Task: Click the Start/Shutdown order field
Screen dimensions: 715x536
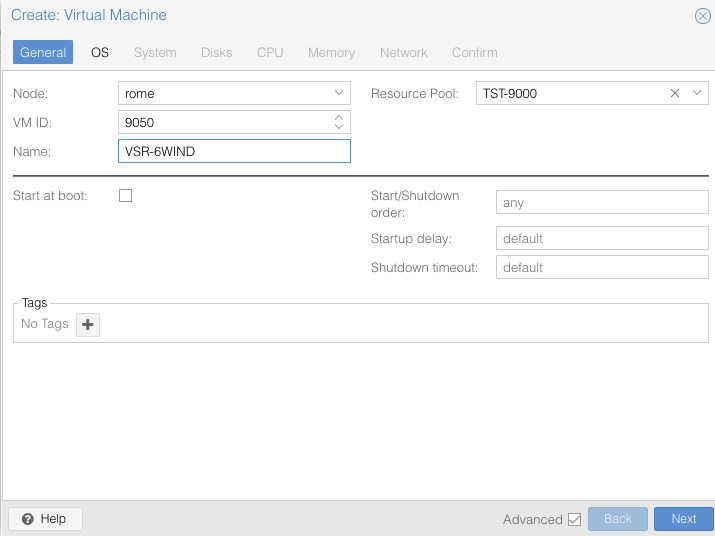Action: tap(602, 202)
